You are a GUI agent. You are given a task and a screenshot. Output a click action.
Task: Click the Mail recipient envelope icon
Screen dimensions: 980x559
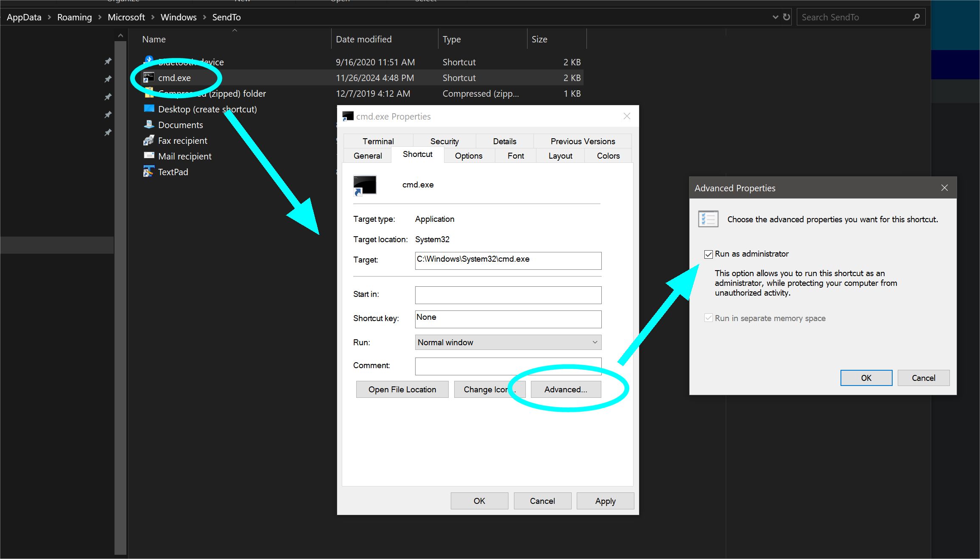(148, 156)
